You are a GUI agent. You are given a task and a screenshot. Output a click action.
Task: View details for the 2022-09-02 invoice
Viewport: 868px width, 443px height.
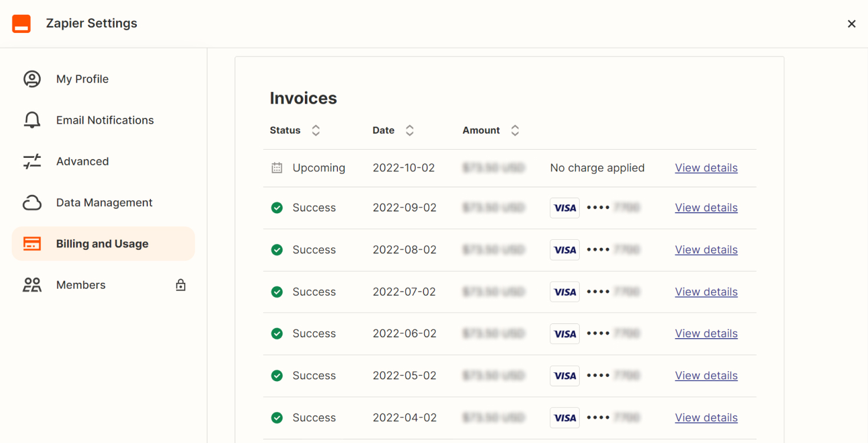click(x=706, y=207)
